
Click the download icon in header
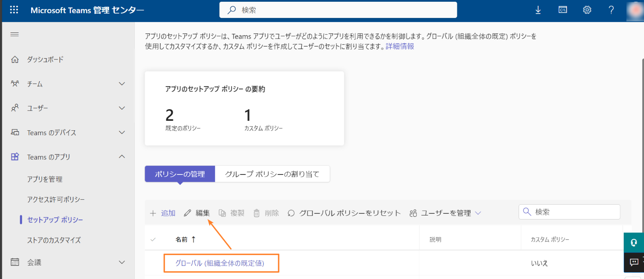538,10
